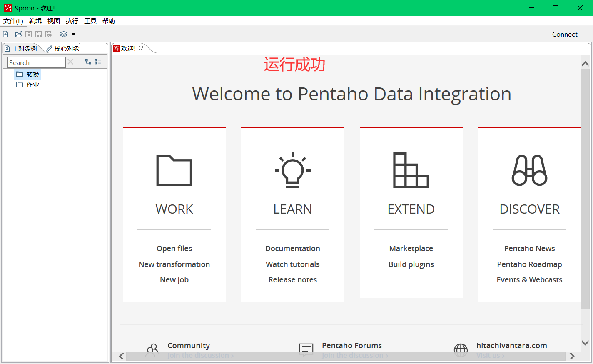Open the 文件(F) menu

[x=13, y=21]
